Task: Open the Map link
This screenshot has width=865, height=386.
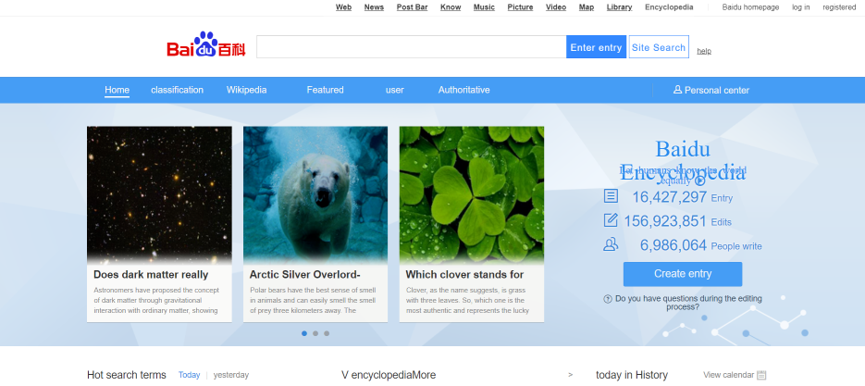Action: click(586, 7)
